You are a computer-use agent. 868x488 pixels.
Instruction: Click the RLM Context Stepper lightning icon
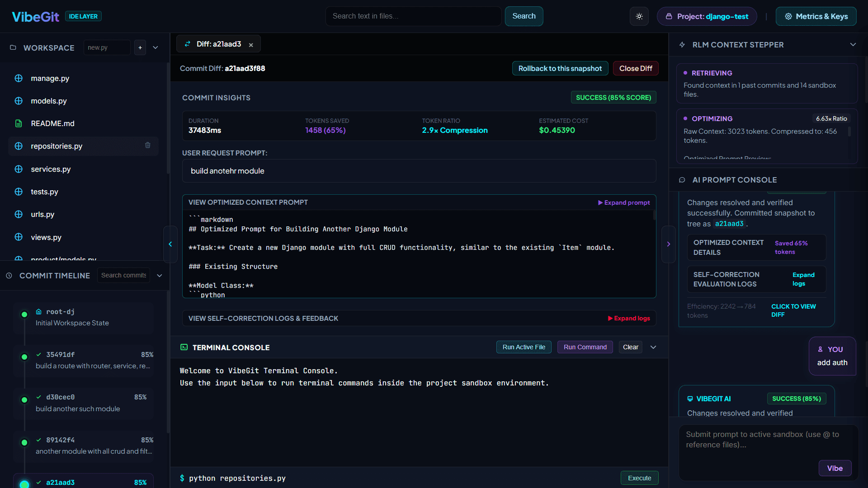point(682,45)
